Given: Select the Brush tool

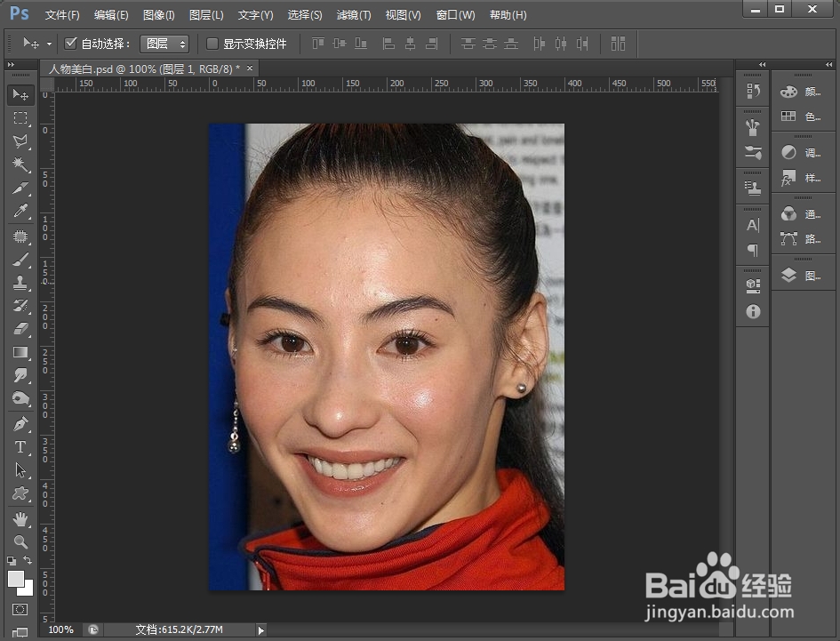Looking at the screenshot, I should coord(20,260).
